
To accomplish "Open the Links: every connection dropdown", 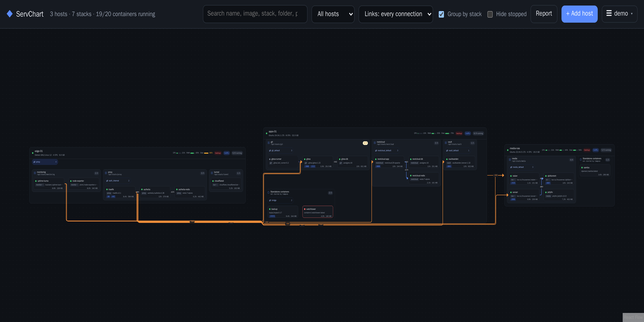I will tap(396, 14).
